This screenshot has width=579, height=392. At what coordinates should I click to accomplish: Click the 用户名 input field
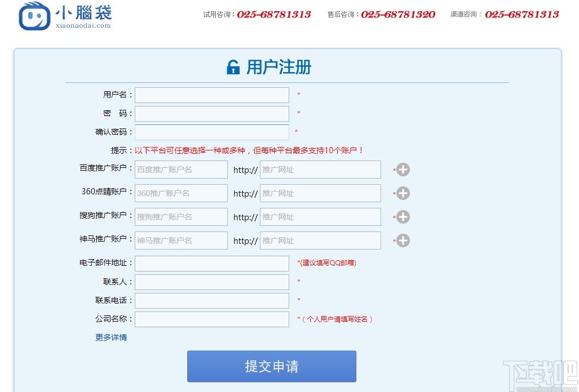click(211, 95)
